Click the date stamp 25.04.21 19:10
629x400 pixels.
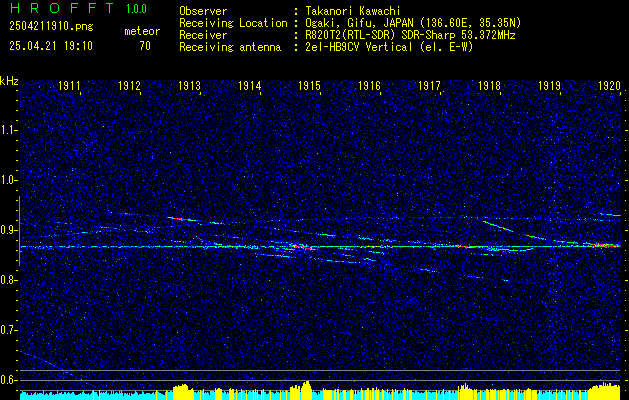click(51, 46)
